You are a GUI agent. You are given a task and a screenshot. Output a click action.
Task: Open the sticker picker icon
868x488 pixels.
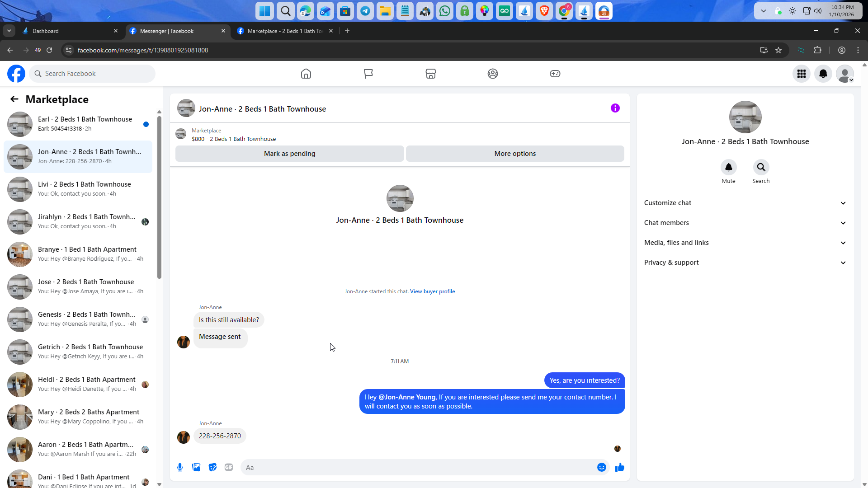(212, 467)
